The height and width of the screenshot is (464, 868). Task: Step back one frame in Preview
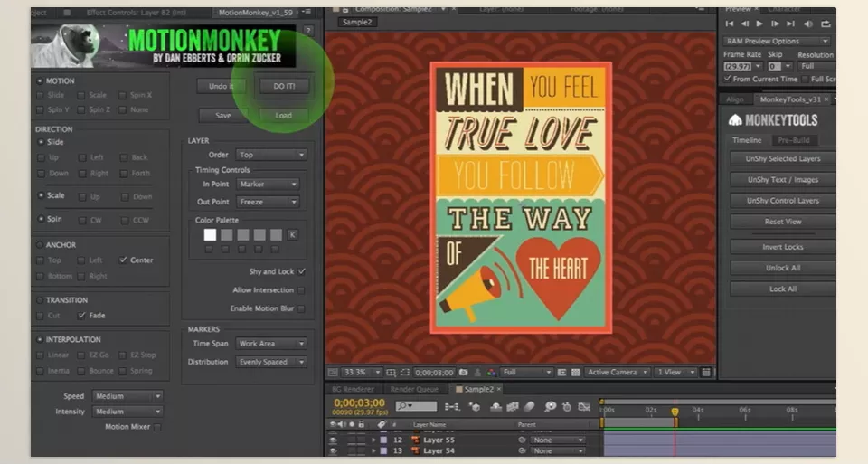click(744, 24)
